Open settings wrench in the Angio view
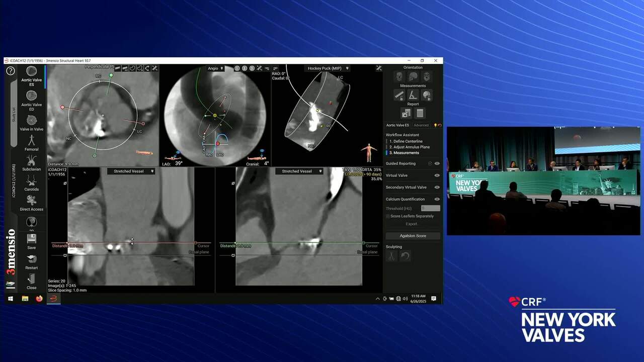The width and height of the screenshot is (644, 362). click(260, 68)
